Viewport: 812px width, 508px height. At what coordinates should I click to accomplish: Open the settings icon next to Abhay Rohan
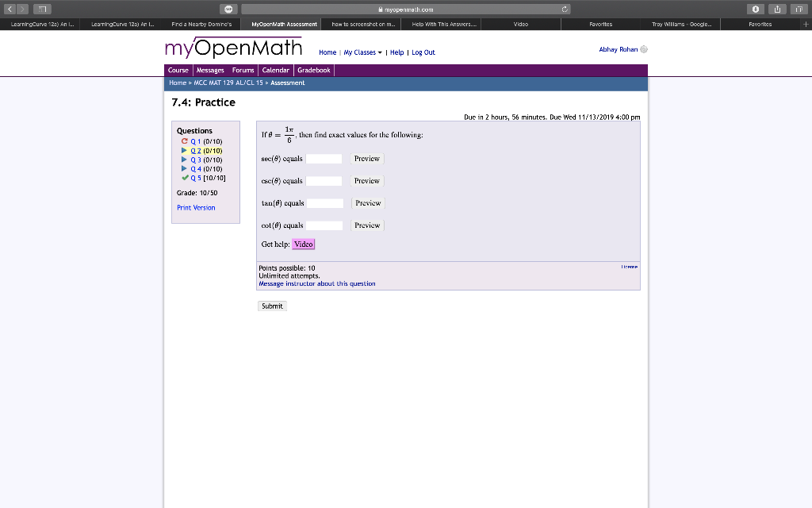[645, 48]
